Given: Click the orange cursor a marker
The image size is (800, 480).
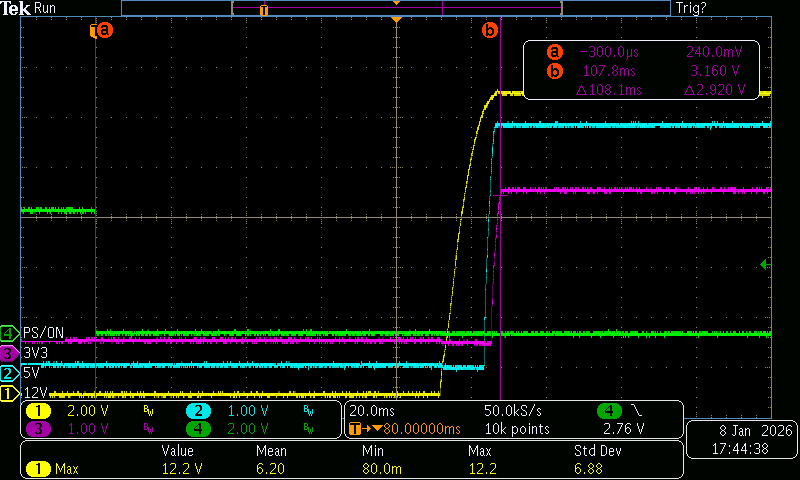Looking at the screenshot, I should [102, 31].
